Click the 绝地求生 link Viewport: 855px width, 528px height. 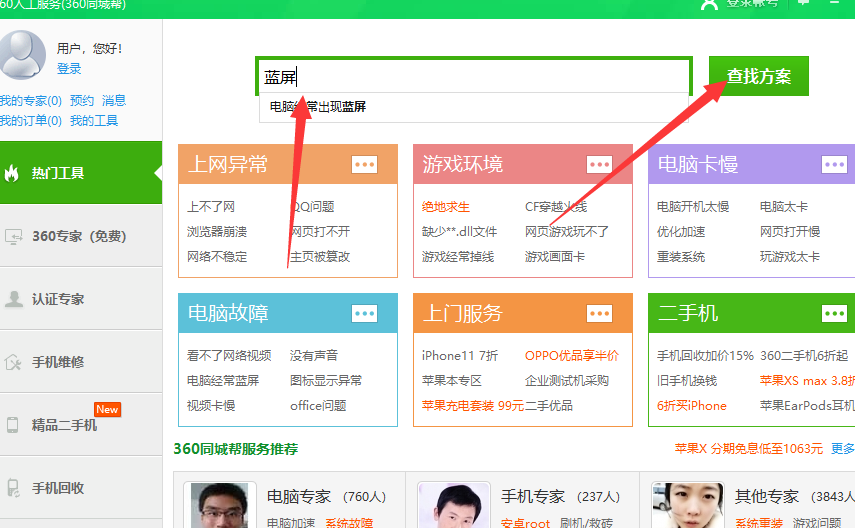click(446, 207)
